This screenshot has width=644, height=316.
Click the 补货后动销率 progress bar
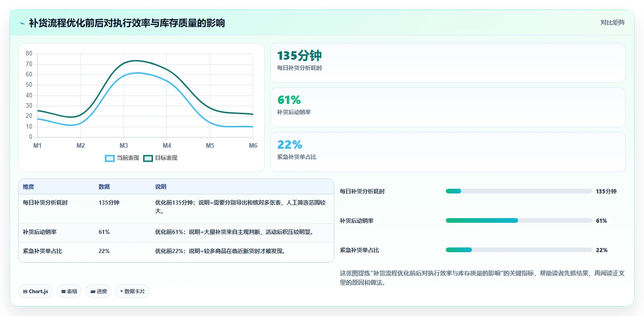click(519, 220)
